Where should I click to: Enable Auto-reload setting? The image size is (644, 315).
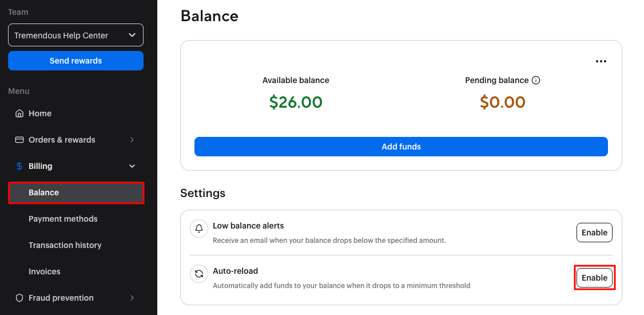tap(594, 278)
